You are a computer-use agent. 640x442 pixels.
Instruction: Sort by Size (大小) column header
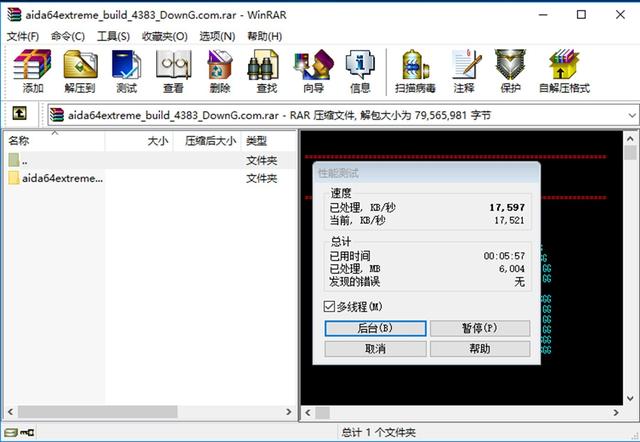pyautogui.click(x=139, y=141)
